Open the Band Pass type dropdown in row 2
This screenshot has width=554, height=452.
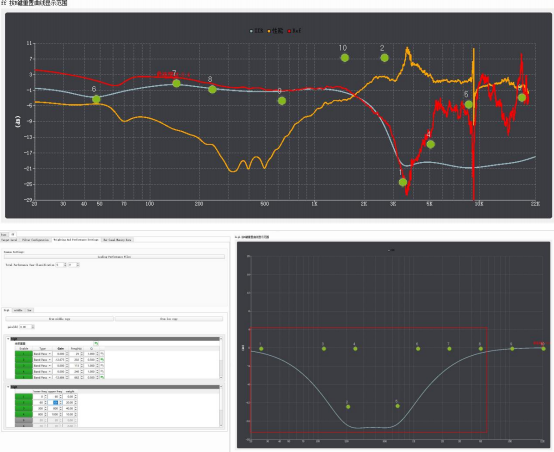coord(42,360)
